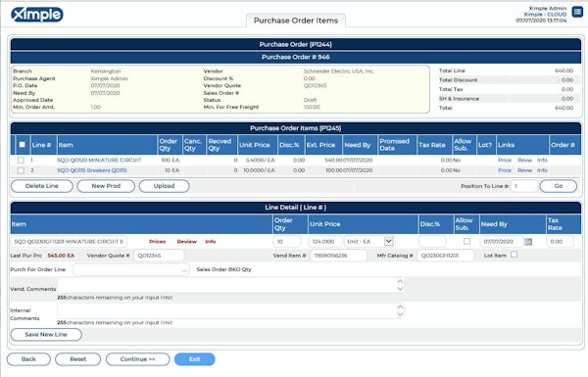
Task: Click Price link for line 1
Action: 505,160
